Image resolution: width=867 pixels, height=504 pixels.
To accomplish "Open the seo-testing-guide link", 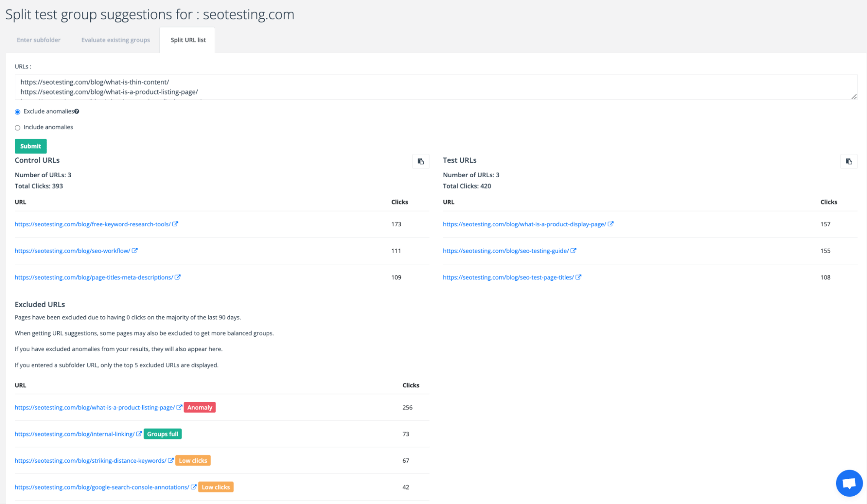I will [x=506, y=250].
